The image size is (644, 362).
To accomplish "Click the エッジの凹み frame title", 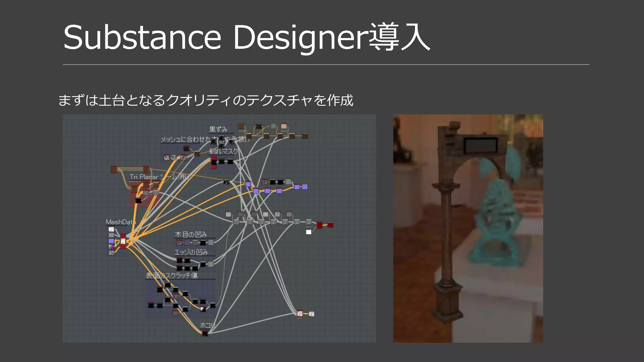I will (x=191, y=252).
